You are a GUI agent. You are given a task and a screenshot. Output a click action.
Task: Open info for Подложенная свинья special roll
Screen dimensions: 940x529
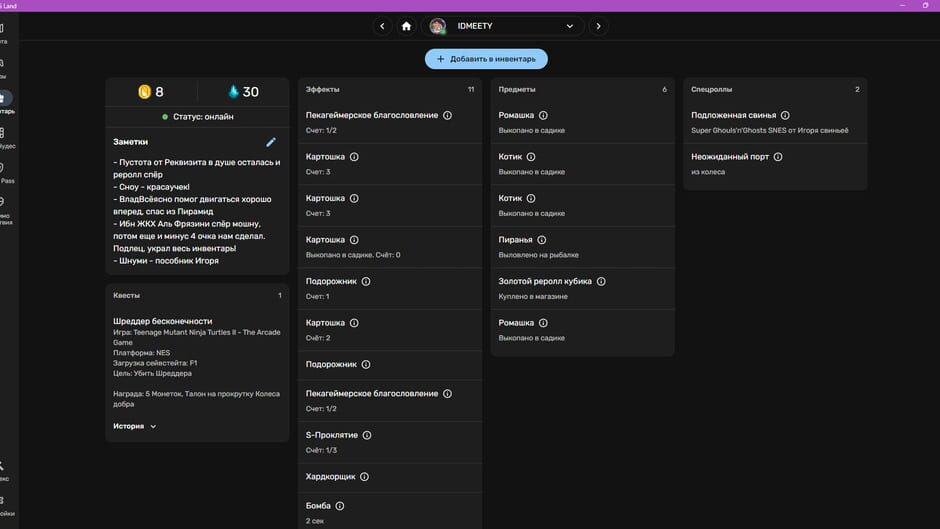click(x=785, y=115)
